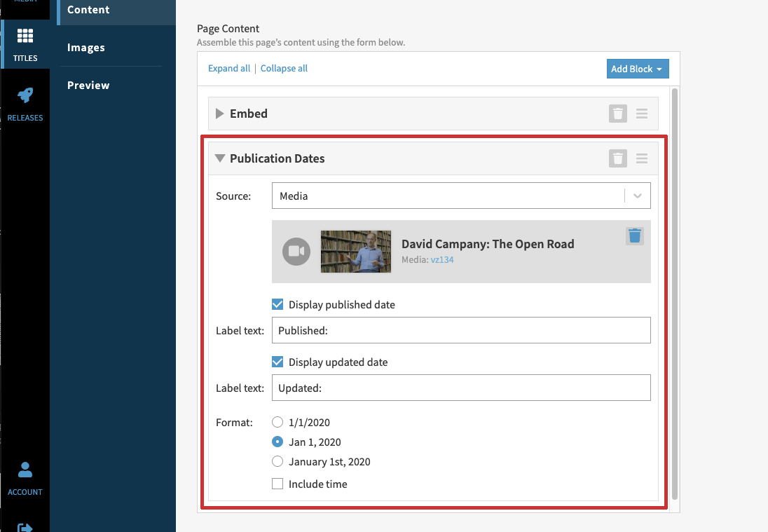Remove David Campany media with blue trash icon
Screen dimensions: 768x532
point(634,236)
